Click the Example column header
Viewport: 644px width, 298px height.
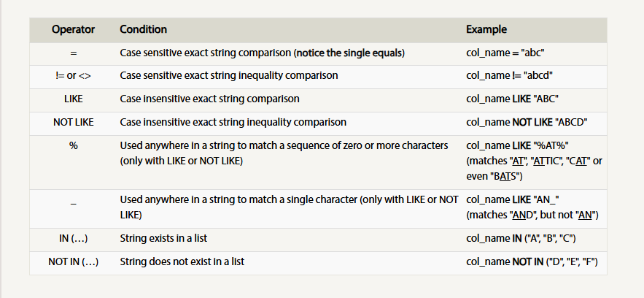[x=486, y=30]
